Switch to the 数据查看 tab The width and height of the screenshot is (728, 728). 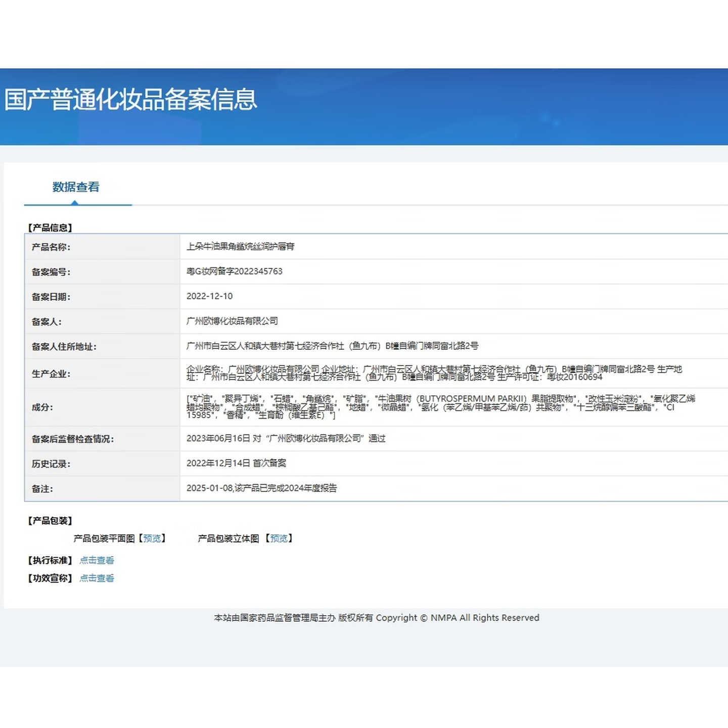76,187
